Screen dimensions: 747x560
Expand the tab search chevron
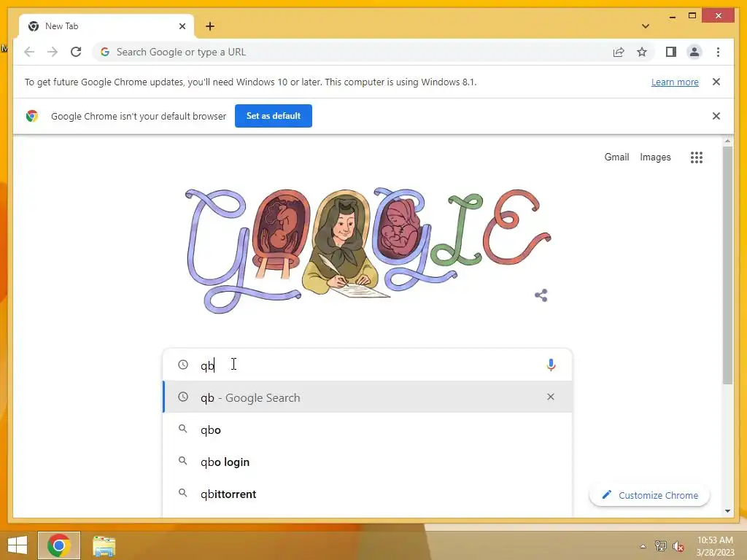coord(645,26)
